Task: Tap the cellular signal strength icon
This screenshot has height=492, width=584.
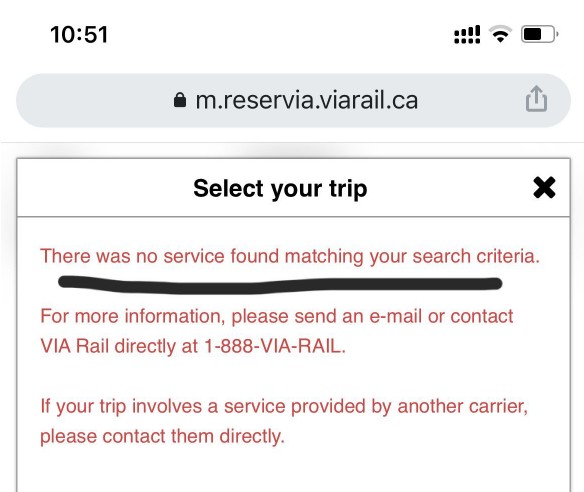Action: click(467, 35)
